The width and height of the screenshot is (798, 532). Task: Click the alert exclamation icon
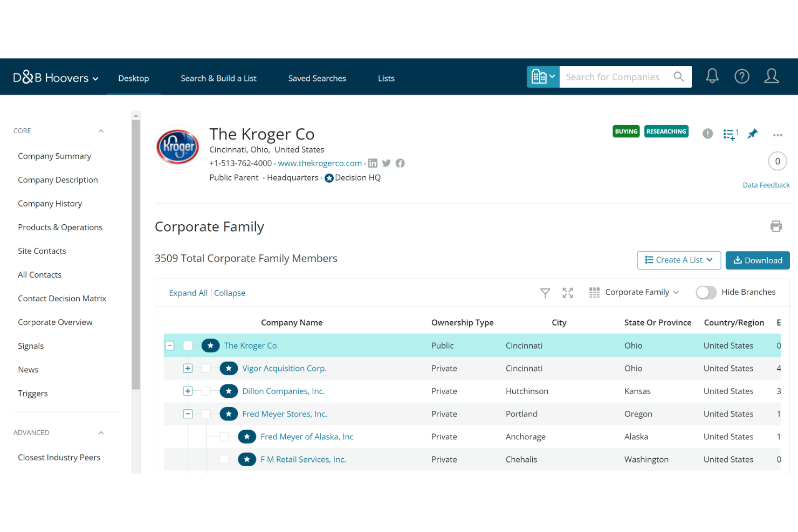(708, 134)
